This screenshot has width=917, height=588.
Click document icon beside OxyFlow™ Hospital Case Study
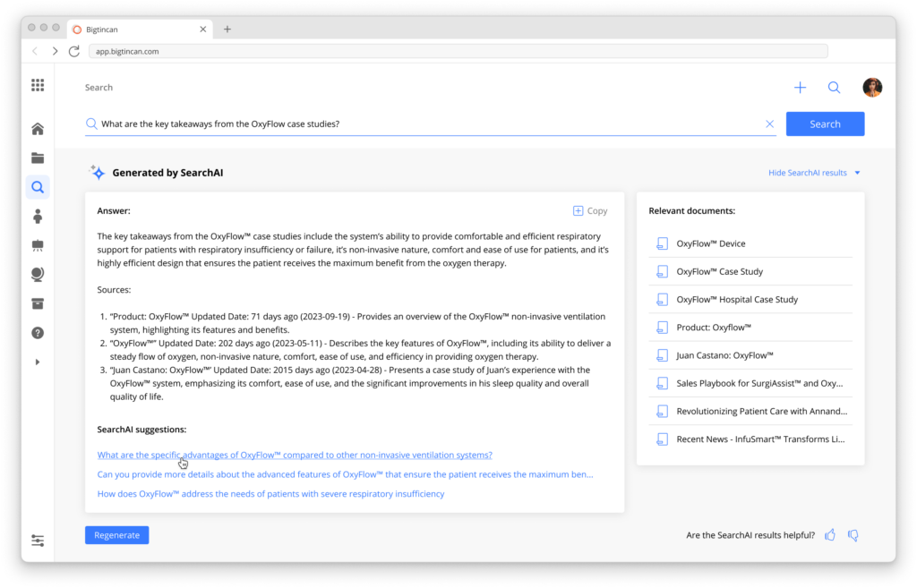click(x=662, y=300)
